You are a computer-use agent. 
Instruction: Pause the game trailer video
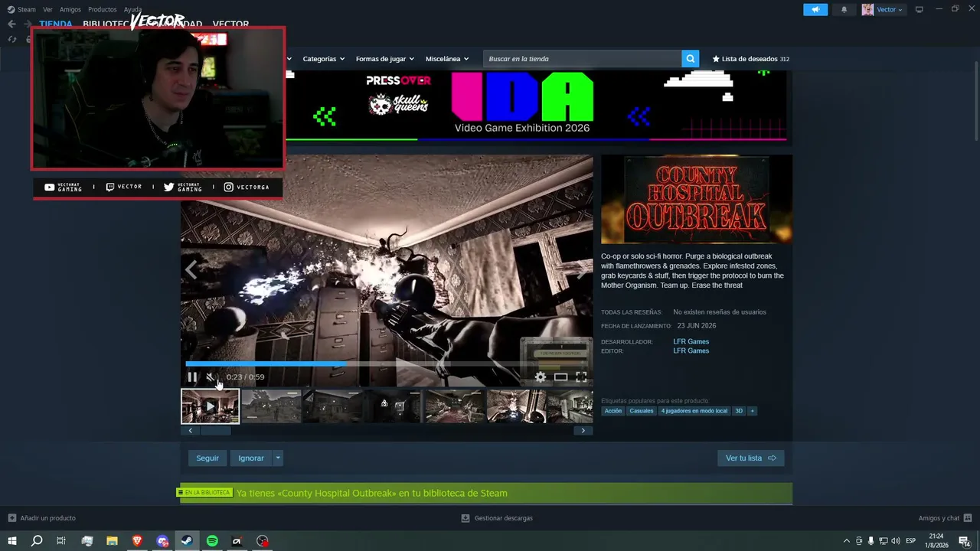click(x=192, y=377)
